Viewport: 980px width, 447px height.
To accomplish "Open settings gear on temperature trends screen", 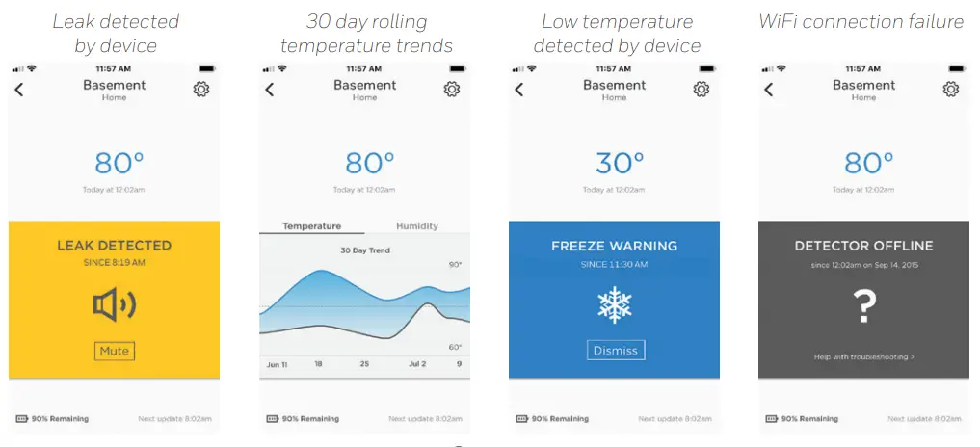I will point(451,89).
